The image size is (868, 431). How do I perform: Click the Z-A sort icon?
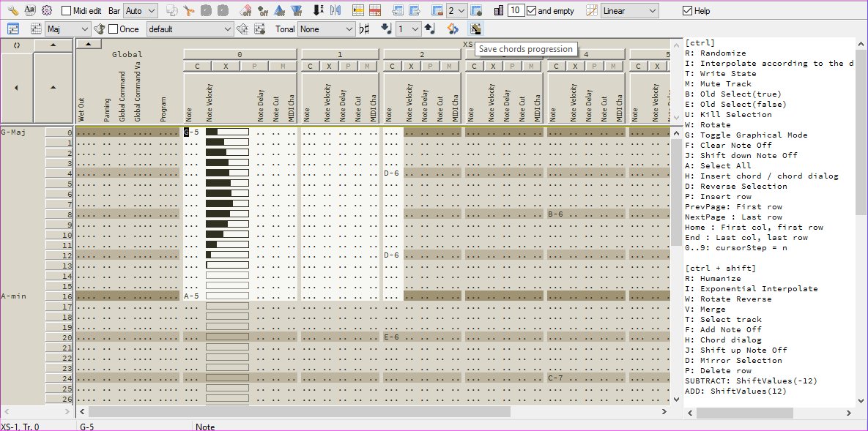319,10
